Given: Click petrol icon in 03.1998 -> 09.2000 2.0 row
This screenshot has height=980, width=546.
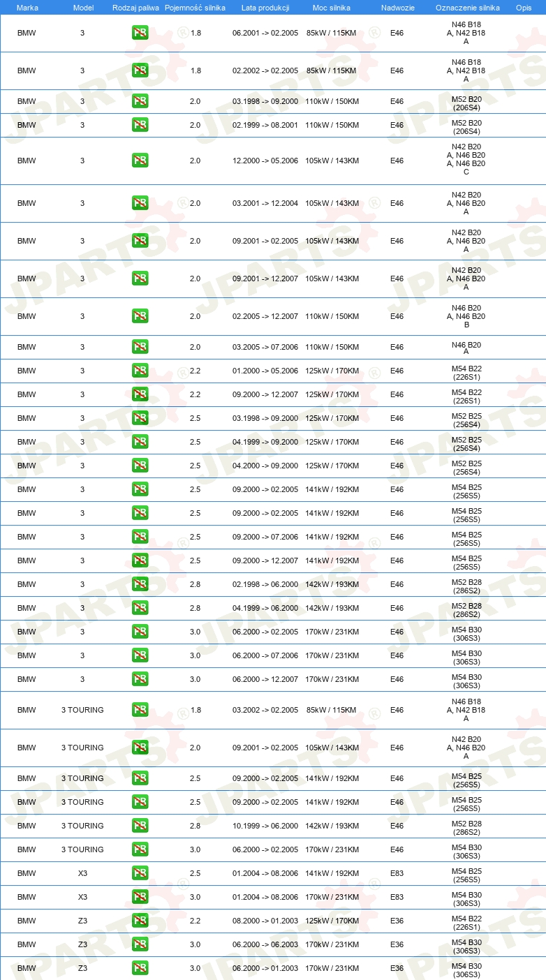Looking at the screenshot, I should pos(140,101).
